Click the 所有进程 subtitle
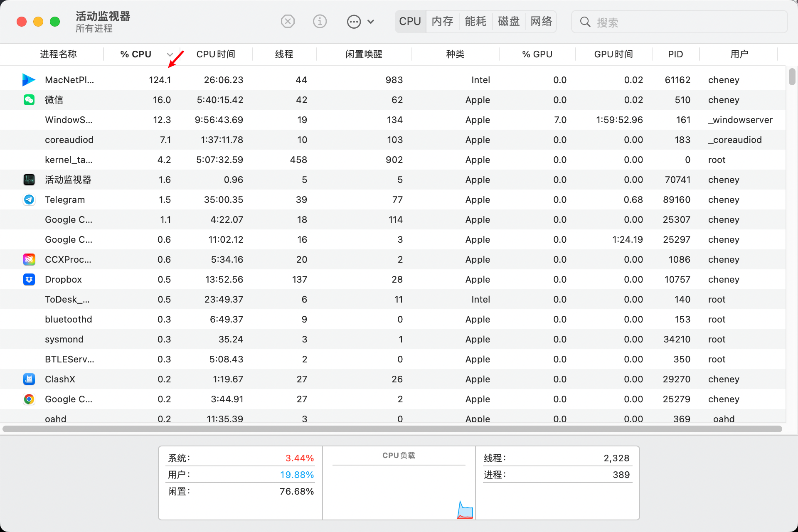Screen dimensions: 798x532 pyautogui.click(x=94, y=28)
